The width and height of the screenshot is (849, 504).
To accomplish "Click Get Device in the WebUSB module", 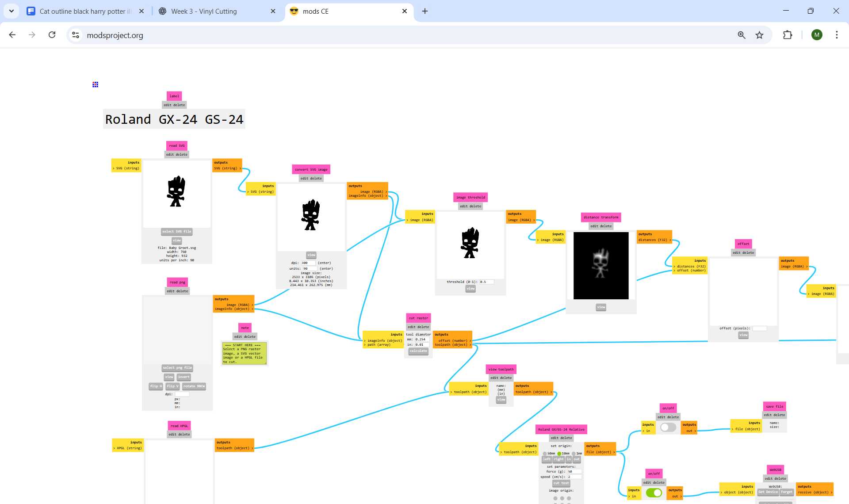I will [768, 492].
